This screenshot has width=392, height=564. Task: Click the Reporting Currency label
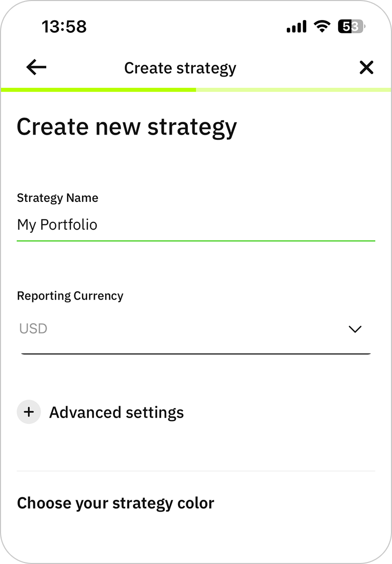click(70, 296)
